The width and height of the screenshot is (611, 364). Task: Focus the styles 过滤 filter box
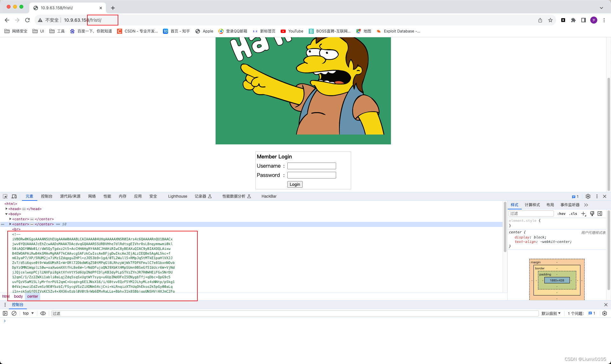(x=531, y=214)
